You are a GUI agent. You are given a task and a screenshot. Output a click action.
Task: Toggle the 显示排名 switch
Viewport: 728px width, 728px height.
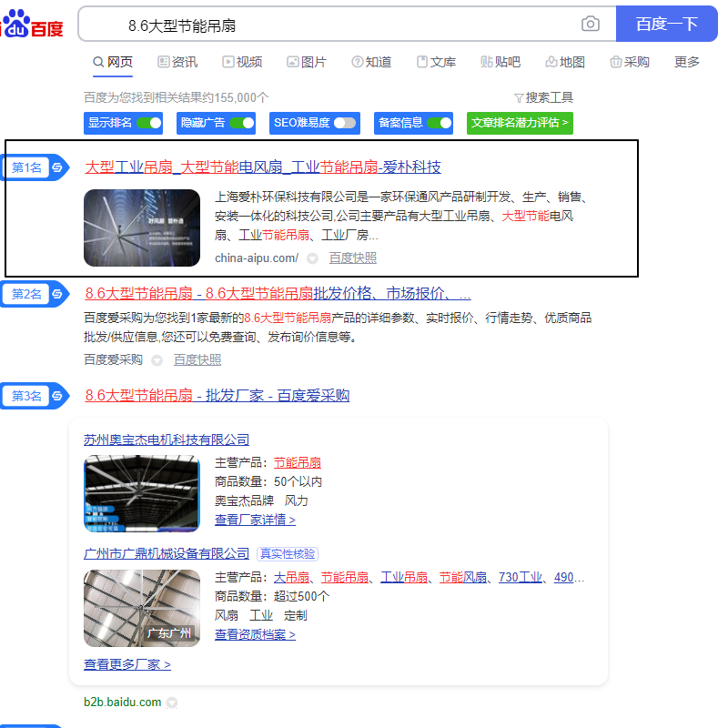[148, 123]
